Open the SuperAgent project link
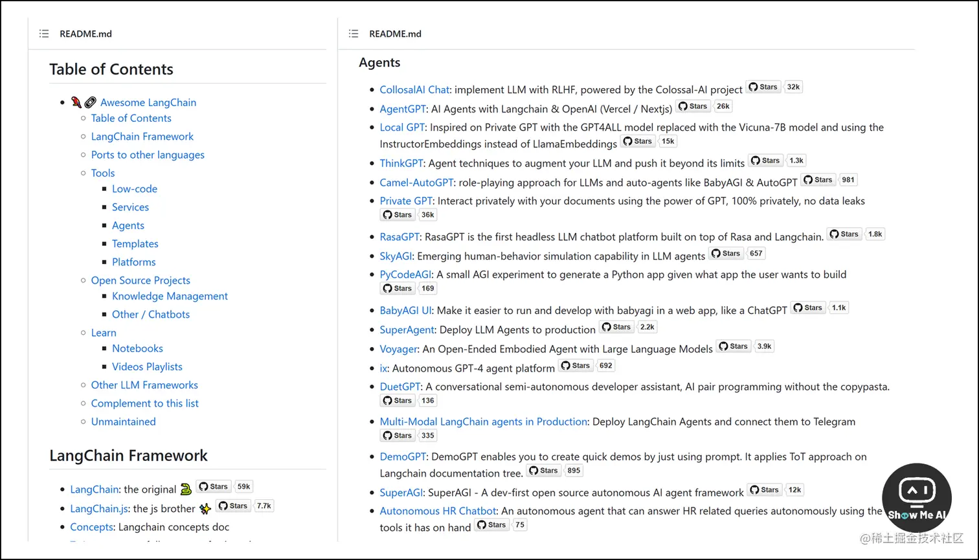Image resolution: width=979 pixels, height=560 pixels. click(x=407, y=330)
